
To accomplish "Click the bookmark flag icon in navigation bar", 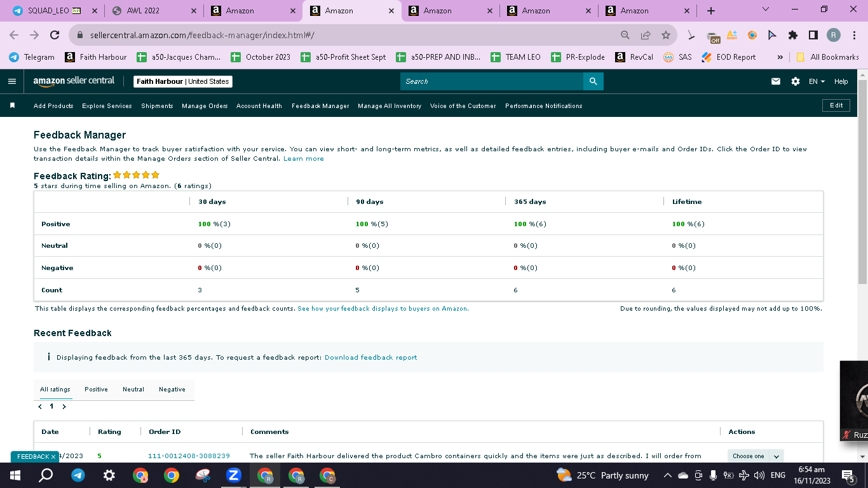I will (x=12, y=105).
